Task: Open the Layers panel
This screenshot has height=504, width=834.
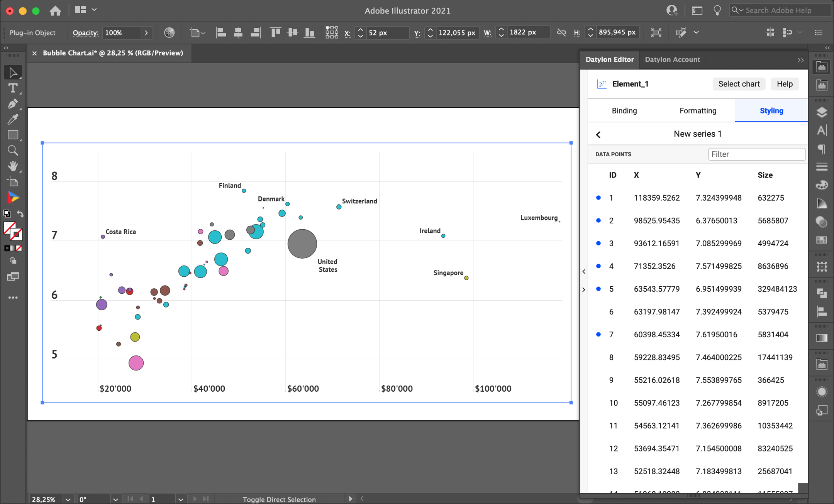Action: pos(822,112)
